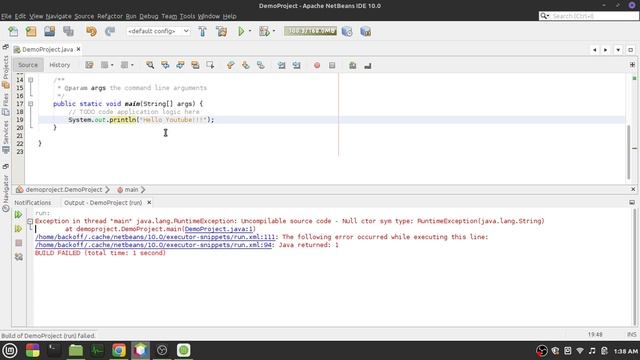
Task: Click the Find Selection magnifier in editor toolbar
Action: 150,65
